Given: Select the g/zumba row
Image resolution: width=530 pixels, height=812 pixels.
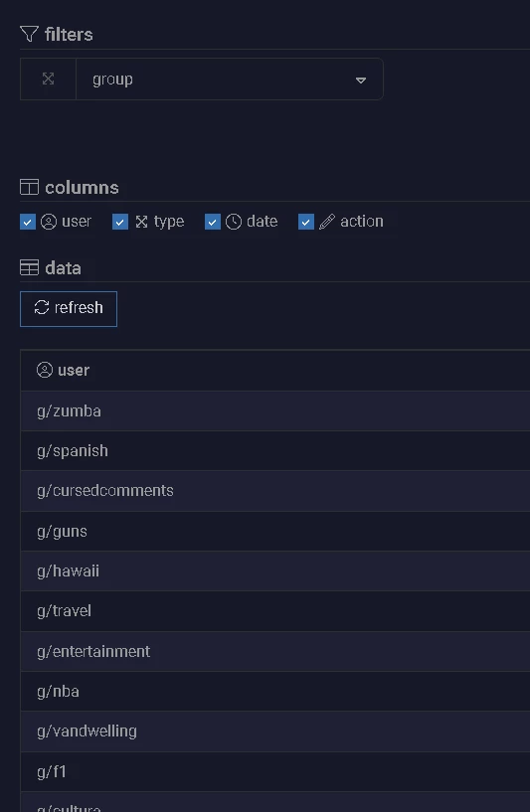Looking at the screenshot, I should click(275, 411).
